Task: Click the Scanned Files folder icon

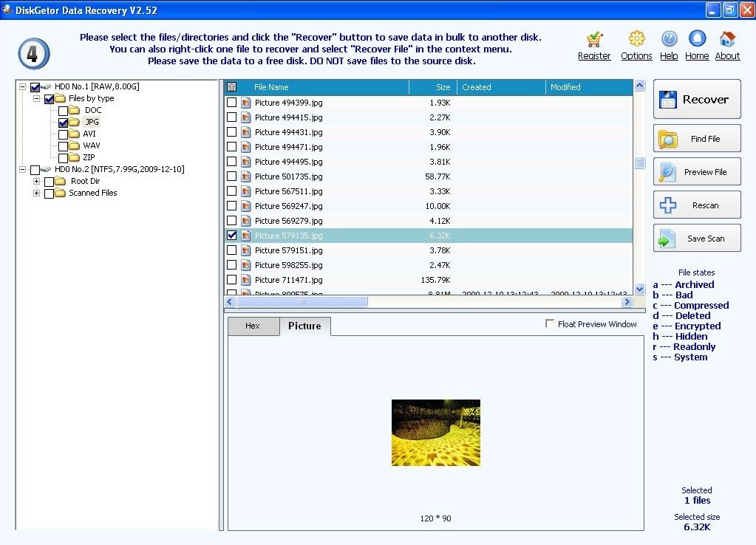Action: click(x=61, y=193)
